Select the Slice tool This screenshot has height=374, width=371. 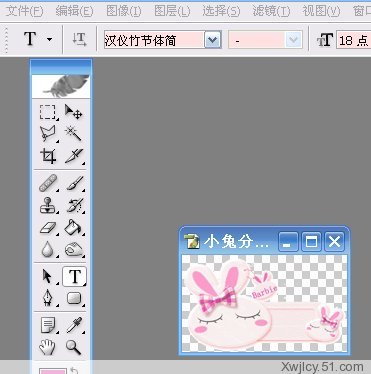click(x=73, y=156)
